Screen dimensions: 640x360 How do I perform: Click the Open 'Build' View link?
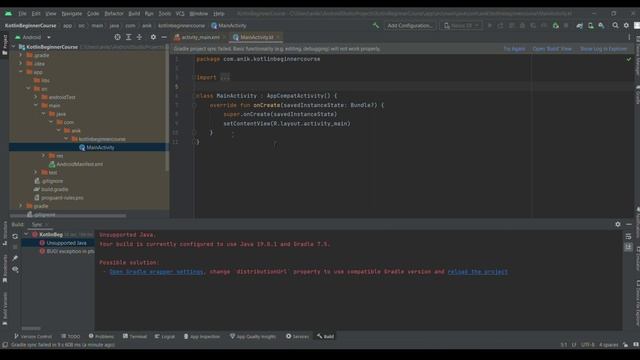[552, 49]
